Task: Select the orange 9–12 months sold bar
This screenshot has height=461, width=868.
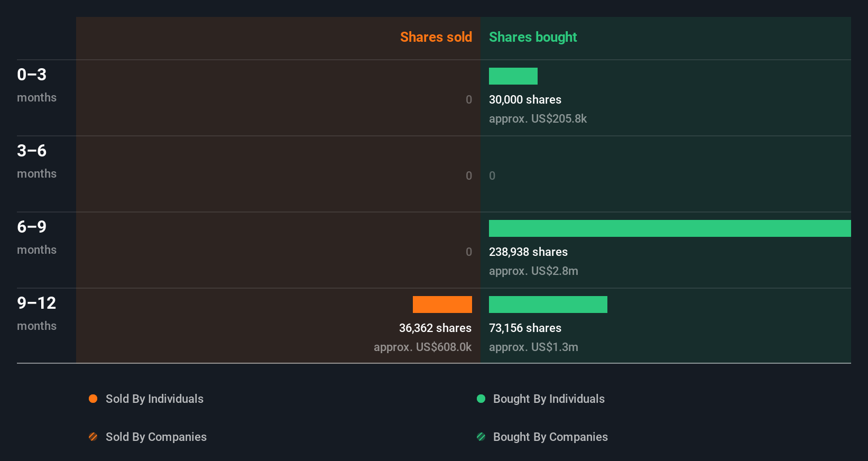Action: [442, 305]
